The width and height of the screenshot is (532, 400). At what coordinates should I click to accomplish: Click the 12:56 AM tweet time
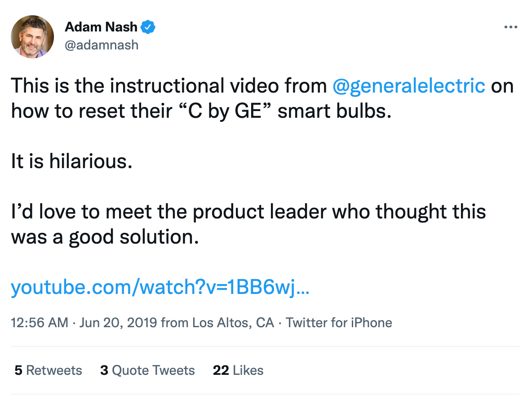pos(39,323)
